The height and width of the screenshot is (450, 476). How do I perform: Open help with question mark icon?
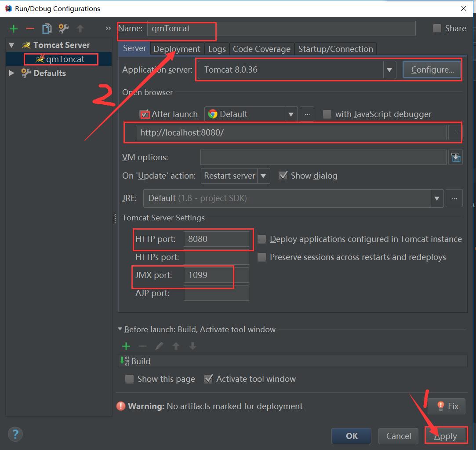pyautogui.click(x=15, y=434)
